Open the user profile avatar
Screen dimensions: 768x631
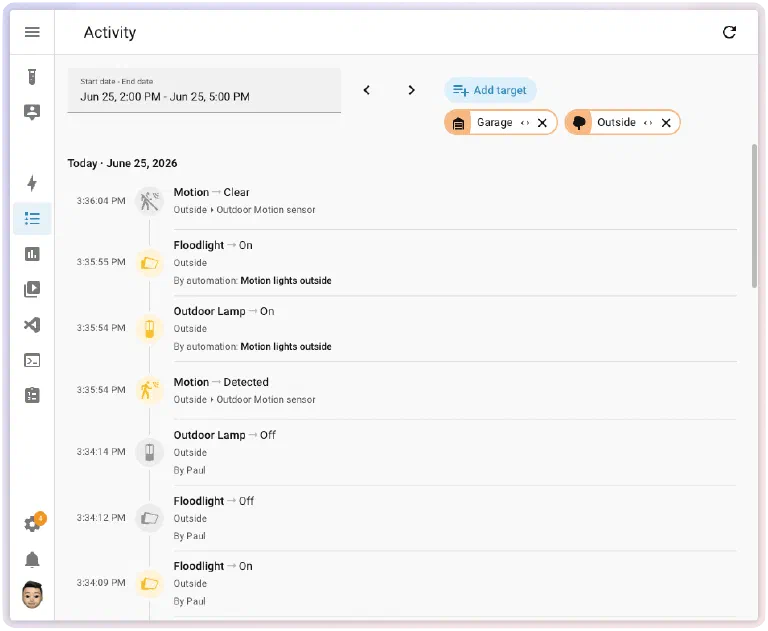32,595
